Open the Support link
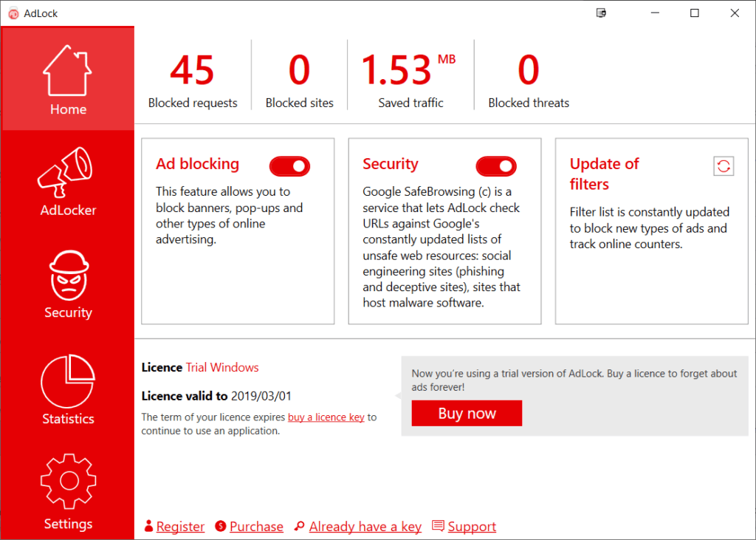756x540 pixels. tap(471, 527)
